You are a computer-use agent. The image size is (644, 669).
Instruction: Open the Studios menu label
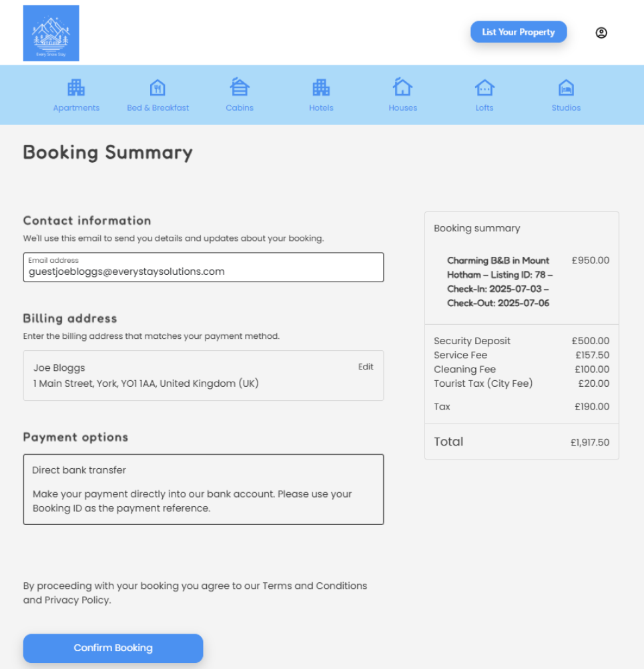click(x=566, y=108)
